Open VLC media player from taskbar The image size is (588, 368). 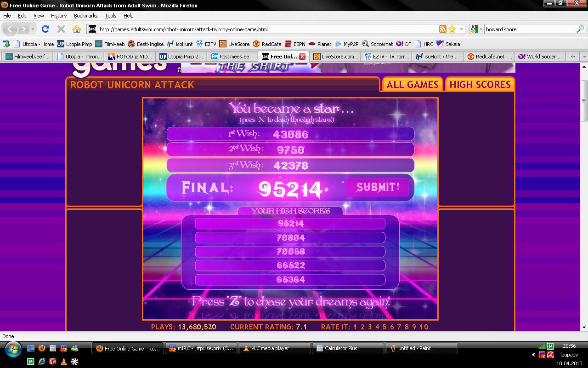point(274,348)
